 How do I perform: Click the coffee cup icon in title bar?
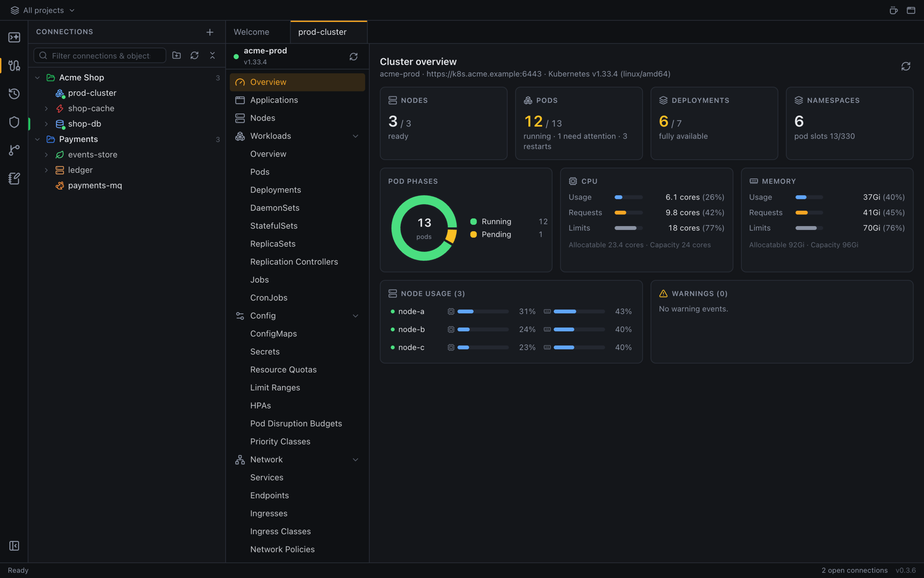(x=893, y=10)
